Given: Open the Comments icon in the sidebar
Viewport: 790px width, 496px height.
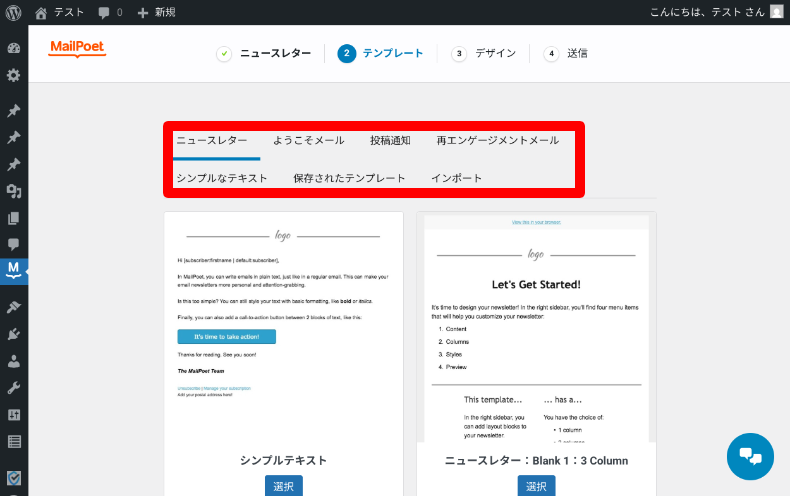Looking at the screenshot, I should coord(14,245).
